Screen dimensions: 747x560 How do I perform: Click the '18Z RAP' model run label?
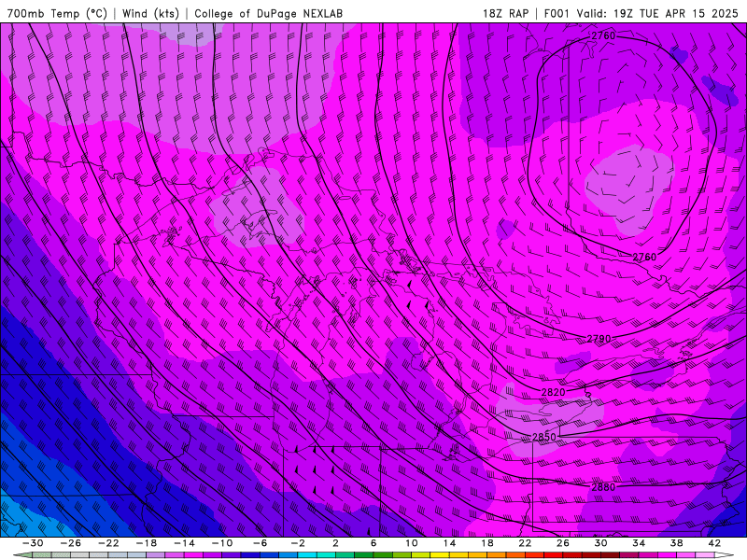point(505,13)
